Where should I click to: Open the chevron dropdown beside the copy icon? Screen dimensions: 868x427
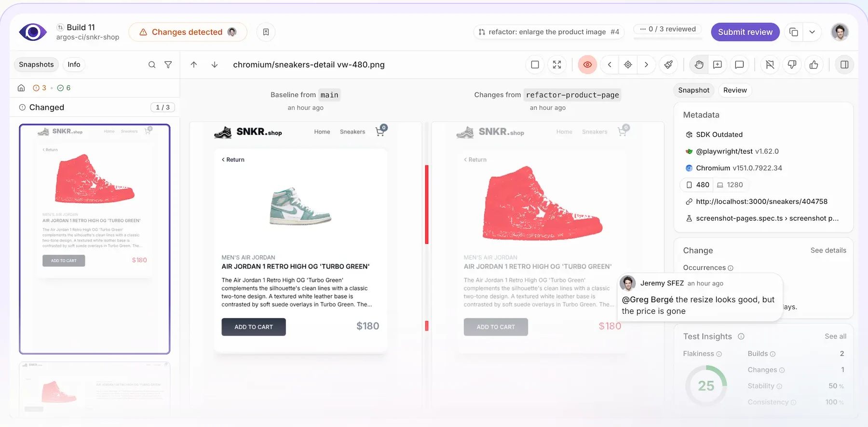point(812,32)
